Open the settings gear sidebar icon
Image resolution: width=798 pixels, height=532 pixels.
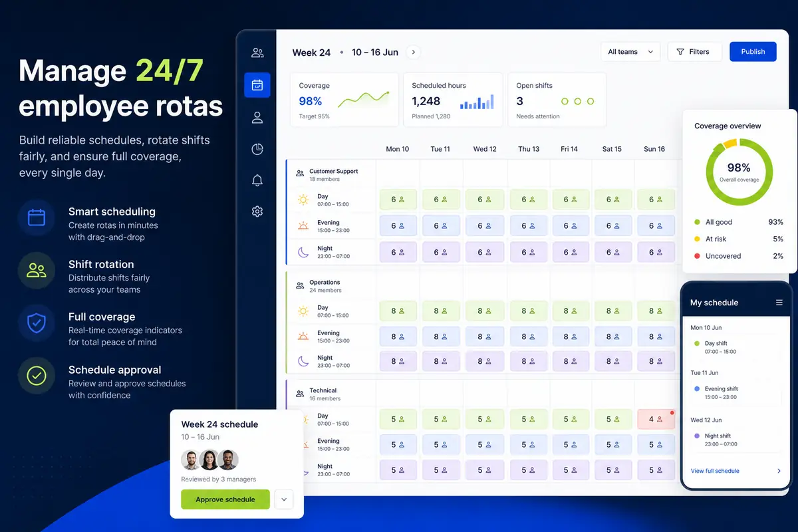[x=257, y=211]
